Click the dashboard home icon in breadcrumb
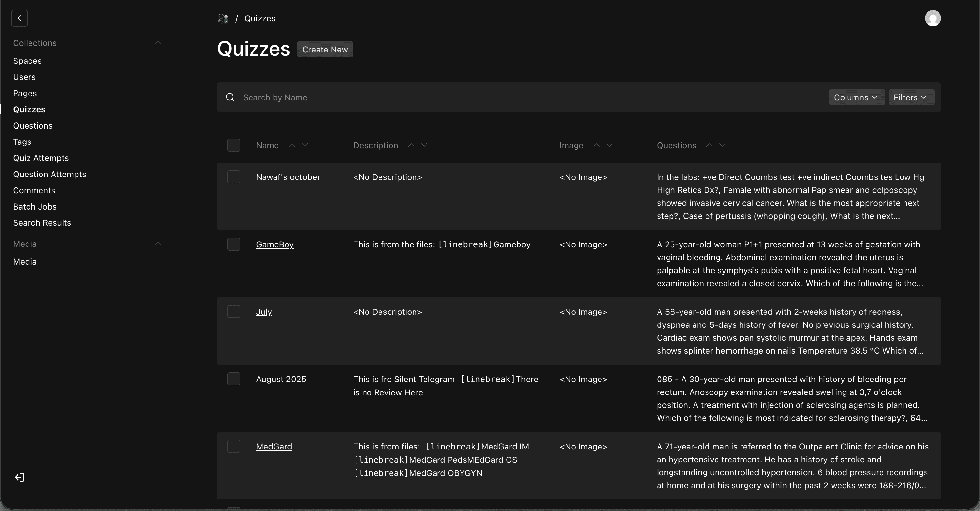This screenshot has height=511, width=980. 223,19
